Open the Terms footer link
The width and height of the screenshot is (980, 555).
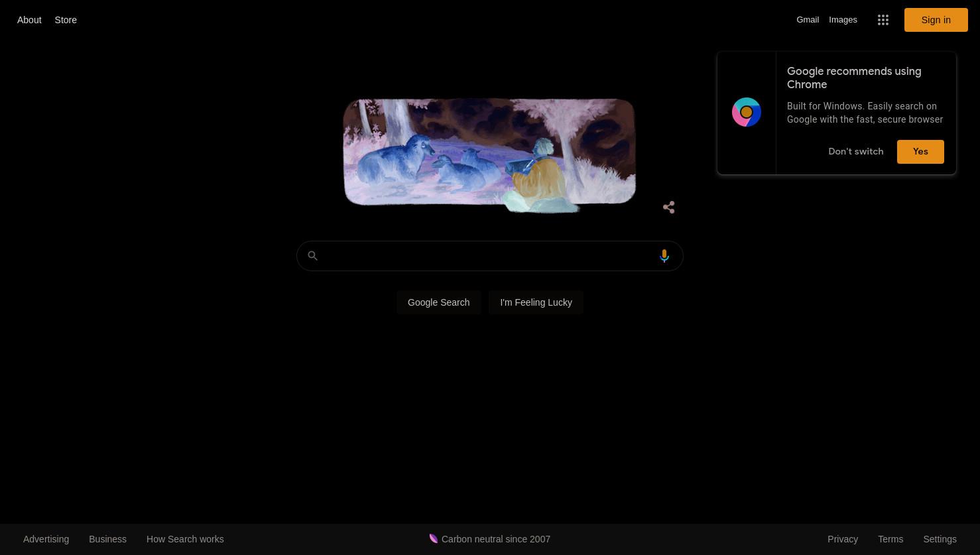click(890, 539)
